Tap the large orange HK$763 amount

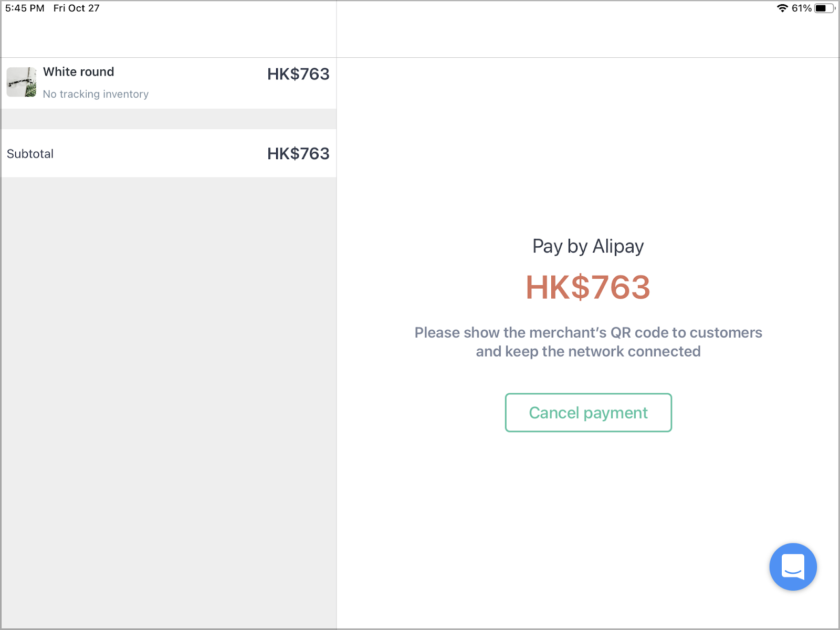(x=588, y=287)
